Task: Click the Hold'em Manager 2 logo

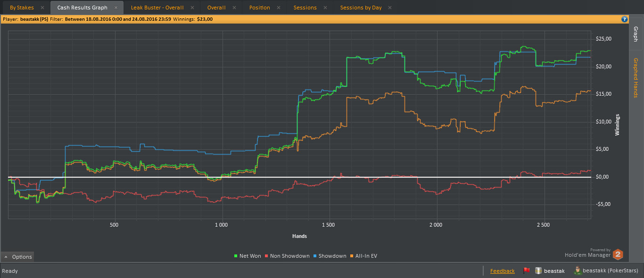Action: pos(618,255)
